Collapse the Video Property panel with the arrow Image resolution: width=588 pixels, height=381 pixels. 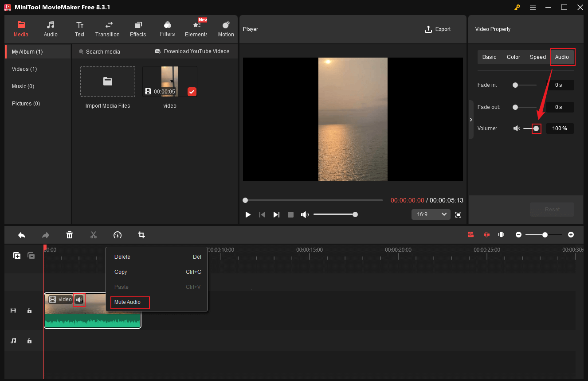(x=471, y=119)
